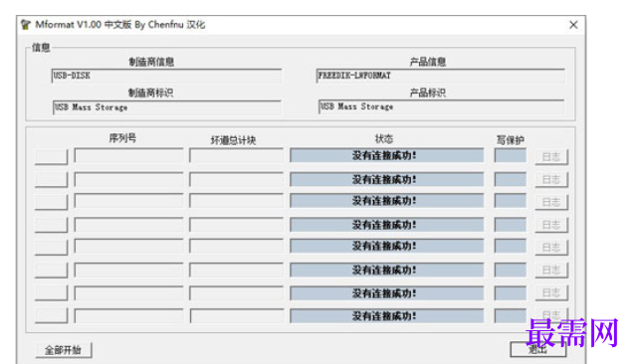
Task: Click the 坏道总计块 field in sixth row
Action: click(x=237, y=270)
